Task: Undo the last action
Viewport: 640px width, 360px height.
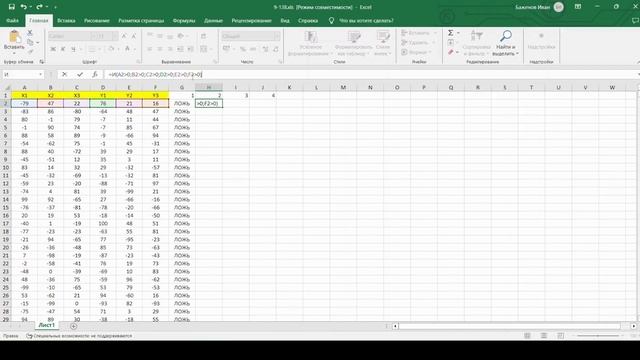Action: pos(24,7)
